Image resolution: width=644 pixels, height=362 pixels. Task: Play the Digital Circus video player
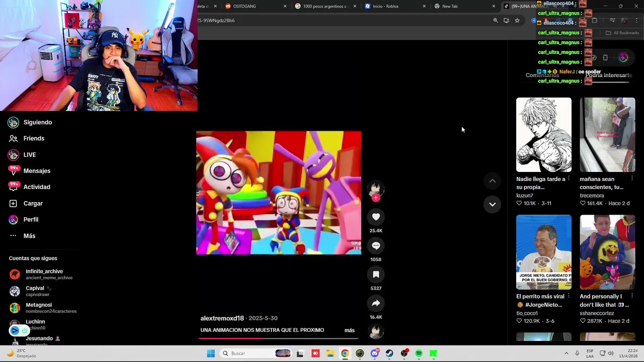[279, 193]
